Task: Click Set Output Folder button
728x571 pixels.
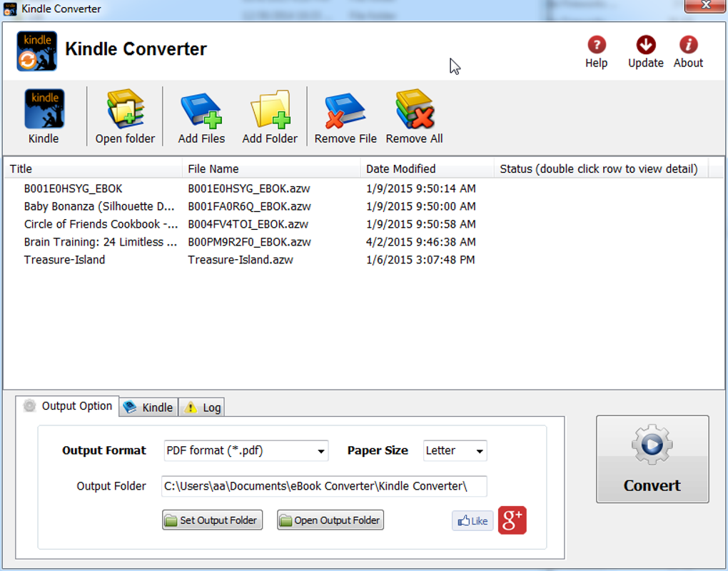Action: point(212,520)
